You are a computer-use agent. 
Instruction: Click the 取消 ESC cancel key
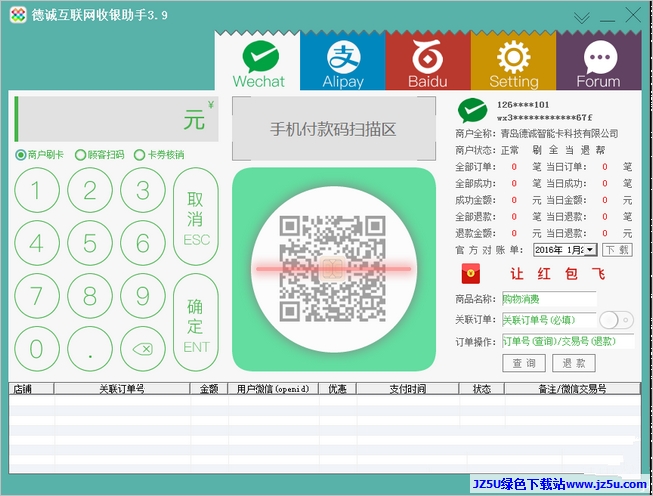tap(196, 217)
